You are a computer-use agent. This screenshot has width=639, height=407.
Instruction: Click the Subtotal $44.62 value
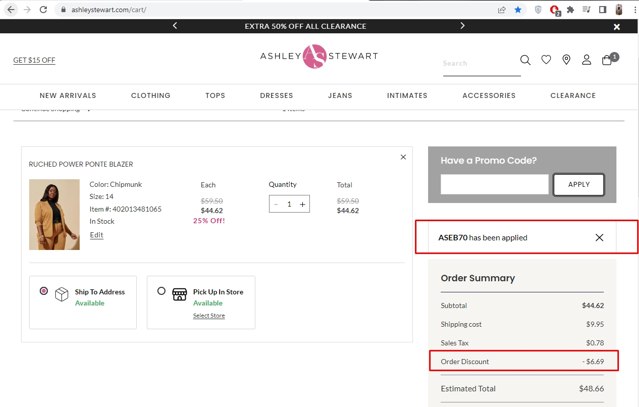pyautogui.click(x=593, y=306)
